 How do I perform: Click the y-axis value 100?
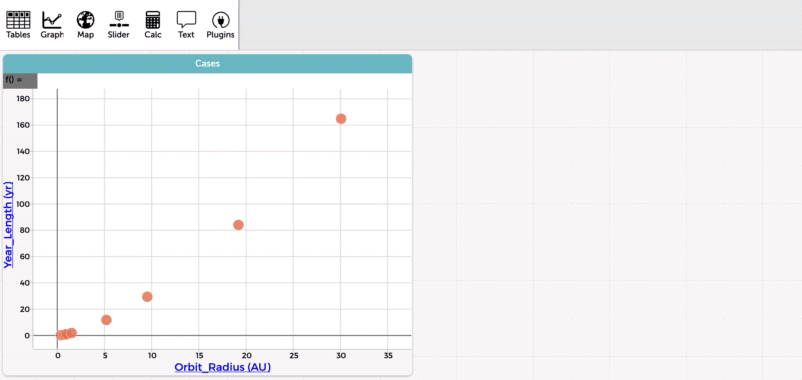tap(24, 204)
